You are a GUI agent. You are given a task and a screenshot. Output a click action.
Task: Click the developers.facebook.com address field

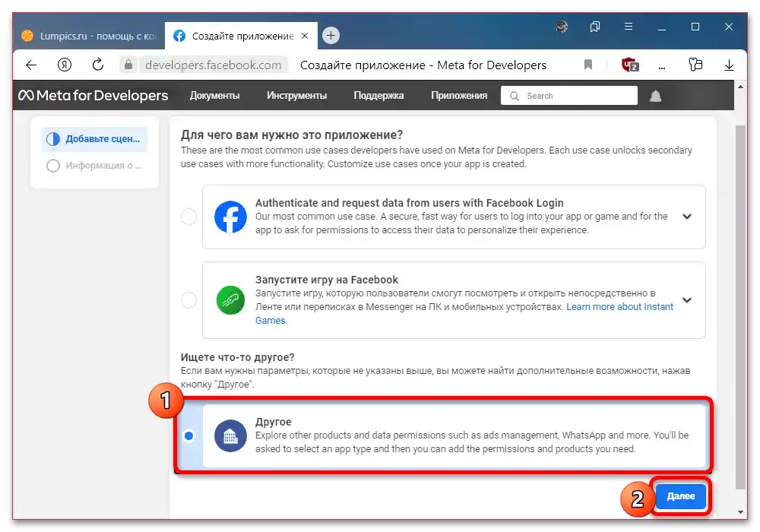(214, 65)
